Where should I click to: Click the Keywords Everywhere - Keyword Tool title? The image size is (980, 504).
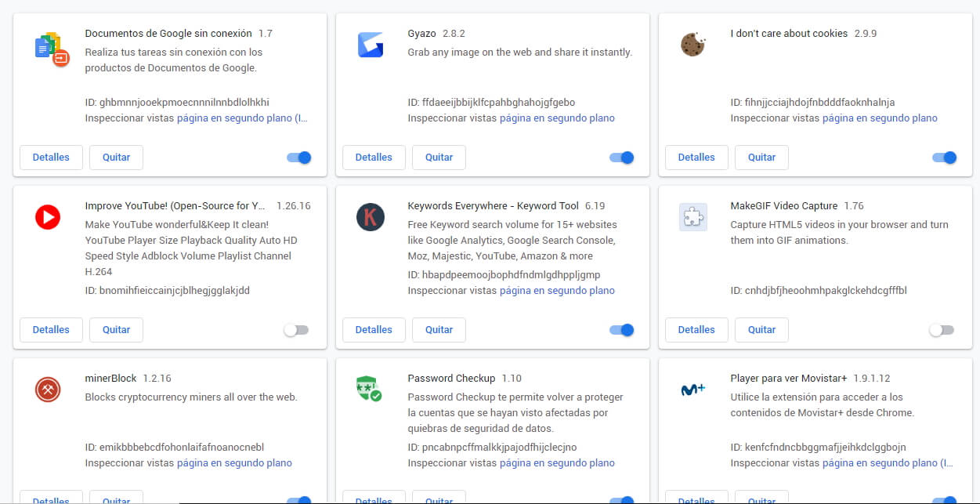point(493,206)
